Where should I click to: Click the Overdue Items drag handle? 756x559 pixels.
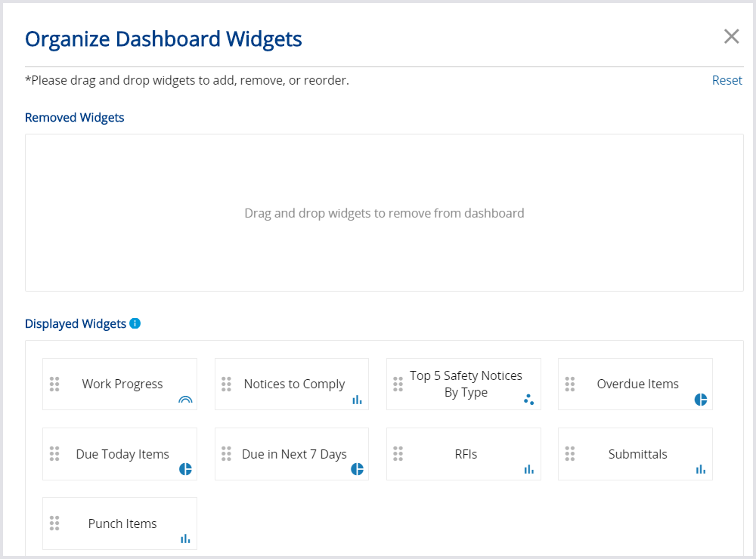(x=570, y=384)
